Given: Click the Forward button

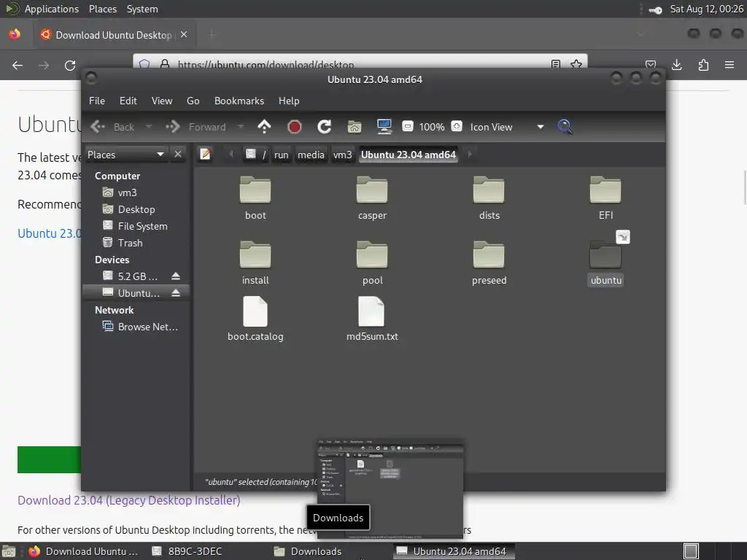Looking at the screenshot, I should pyautogui.click(x=196, y=127).
